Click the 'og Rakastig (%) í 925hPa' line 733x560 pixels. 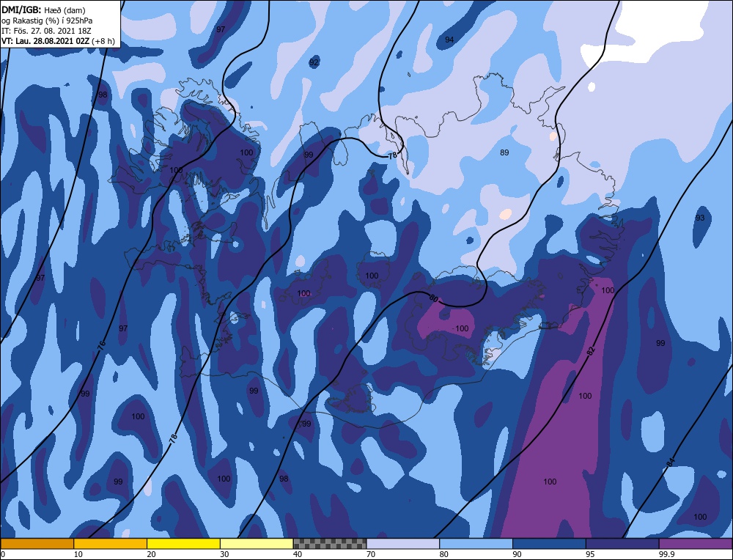tap(47, 20)
